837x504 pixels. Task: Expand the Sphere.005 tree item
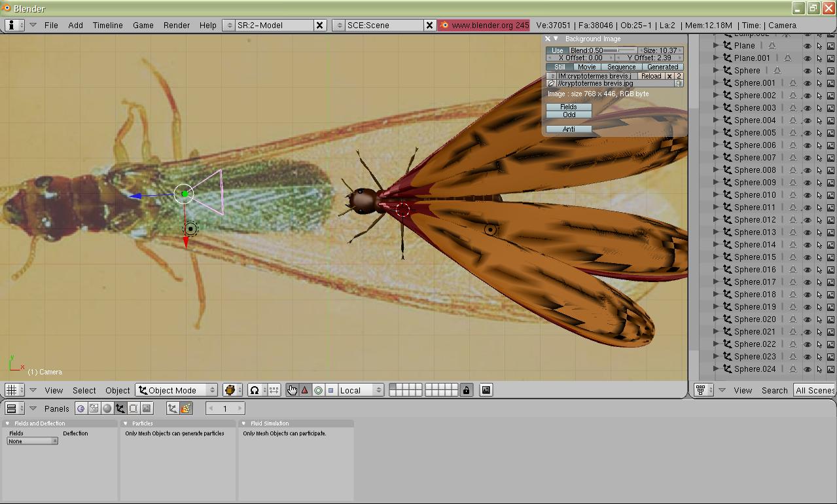coord(716,132)
